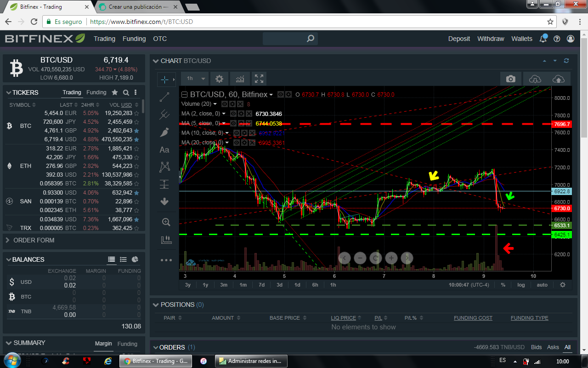Open the Trading menu in header
The image size is (588, 368).
coord(104,39)
